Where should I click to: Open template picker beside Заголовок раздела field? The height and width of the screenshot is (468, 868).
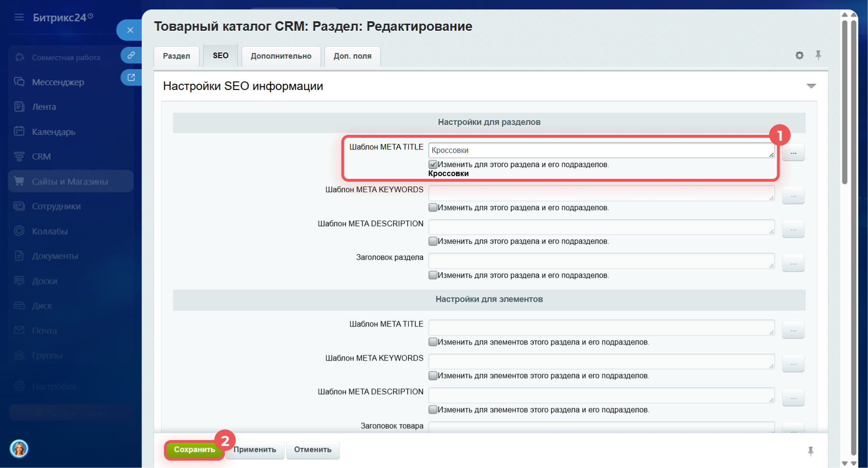(x=793, y=264)
